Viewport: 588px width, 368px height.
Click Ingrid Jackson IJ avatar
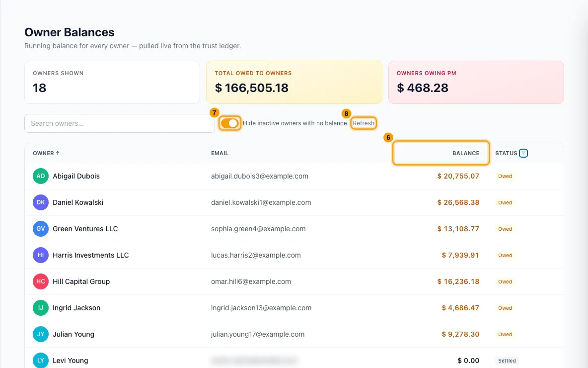tap(41, 308)
